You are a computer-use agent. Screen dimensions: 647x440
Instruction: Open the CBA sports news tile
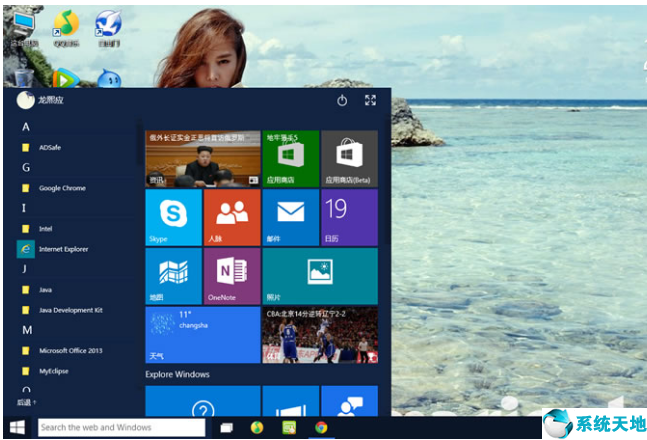(x=320, y=335)
